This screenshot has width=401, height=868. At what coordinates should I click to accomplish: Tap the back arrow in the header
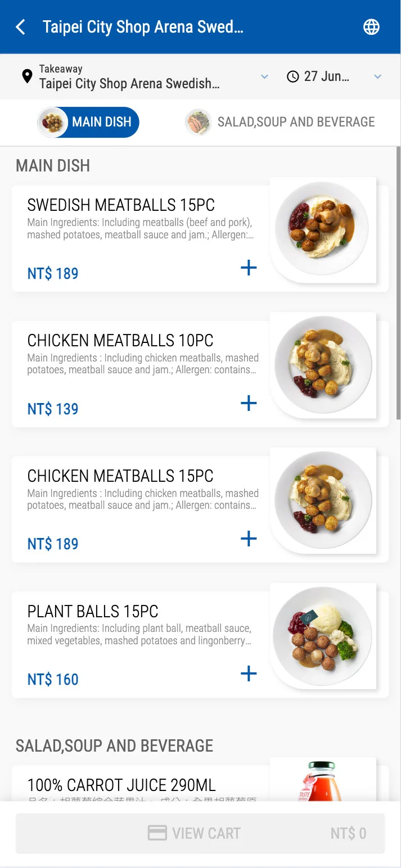point(21,27)
